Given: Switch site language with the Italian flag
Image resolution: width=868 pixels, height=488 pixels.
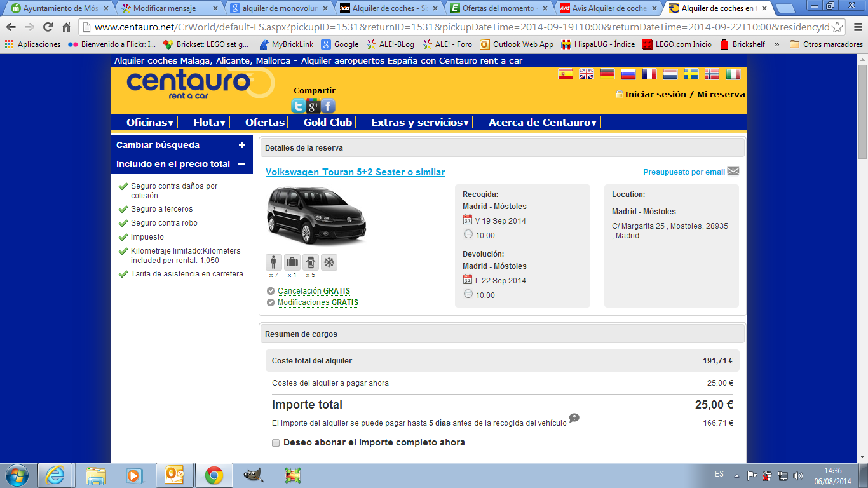Looking at the screenshot, I should coord(733,74).
